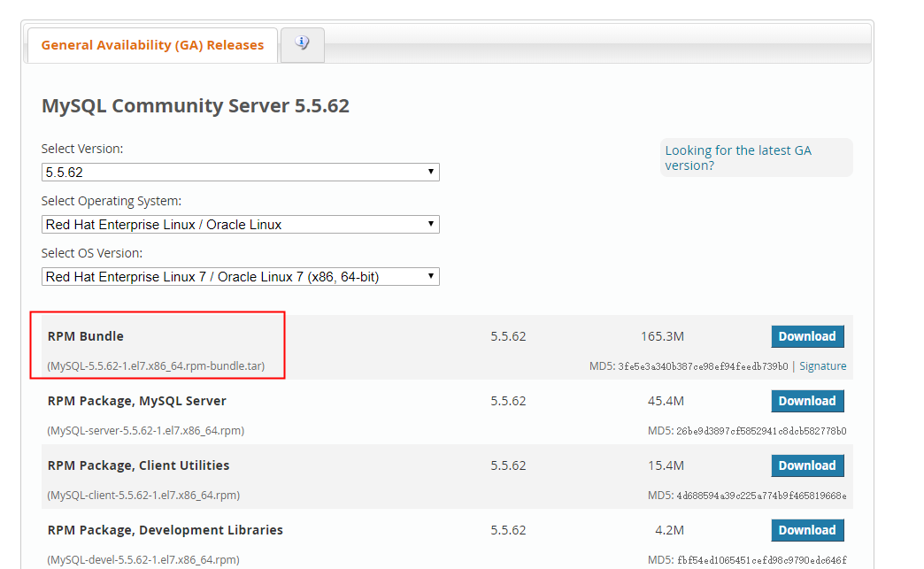The height and width of the screenshot is (569, 924).
Task: Follow the 'Looking for the latest GA version?' link
Action: point(738,158)
